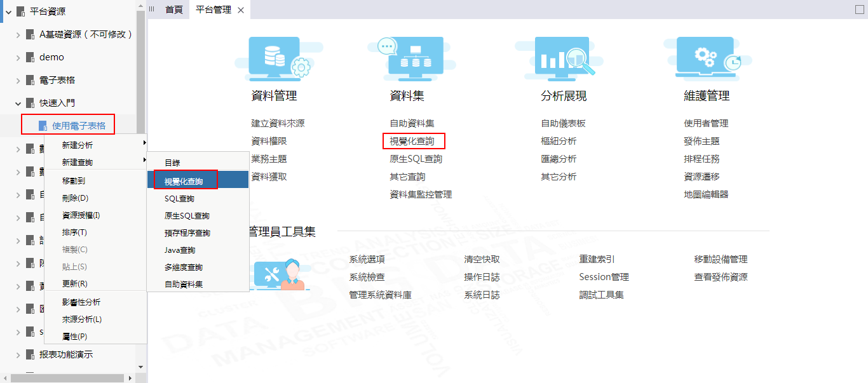Click the tree panel's vertical scrollbar down arrow

point(140,367)
